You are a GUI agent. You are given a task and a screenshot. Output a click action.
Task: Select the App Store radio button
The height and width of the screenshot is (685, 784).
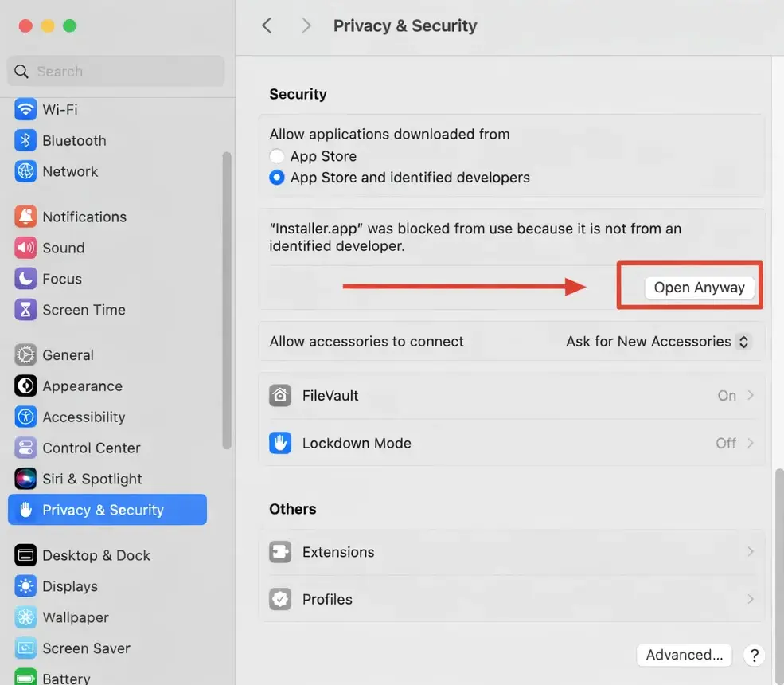(275, 156)
